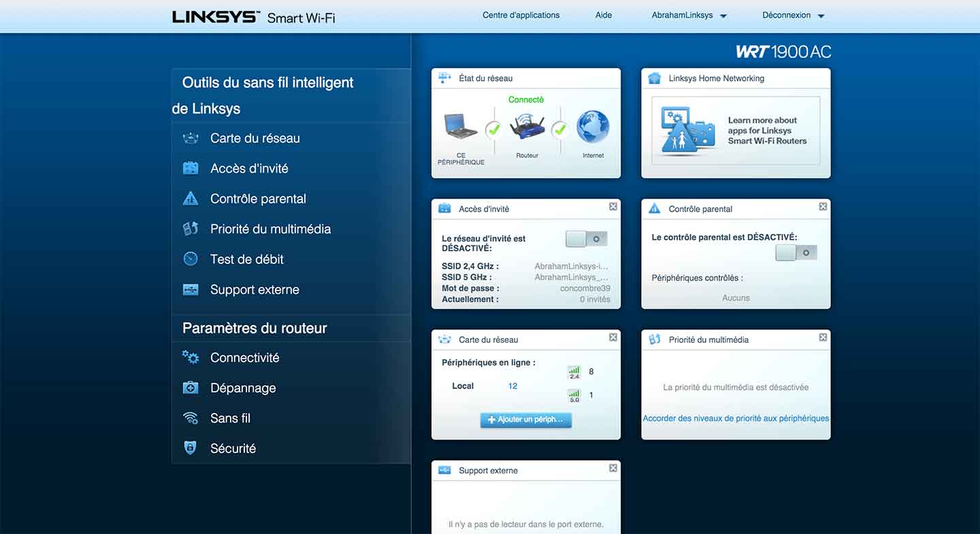Click the router icon in État du réseau

point(527,127)
